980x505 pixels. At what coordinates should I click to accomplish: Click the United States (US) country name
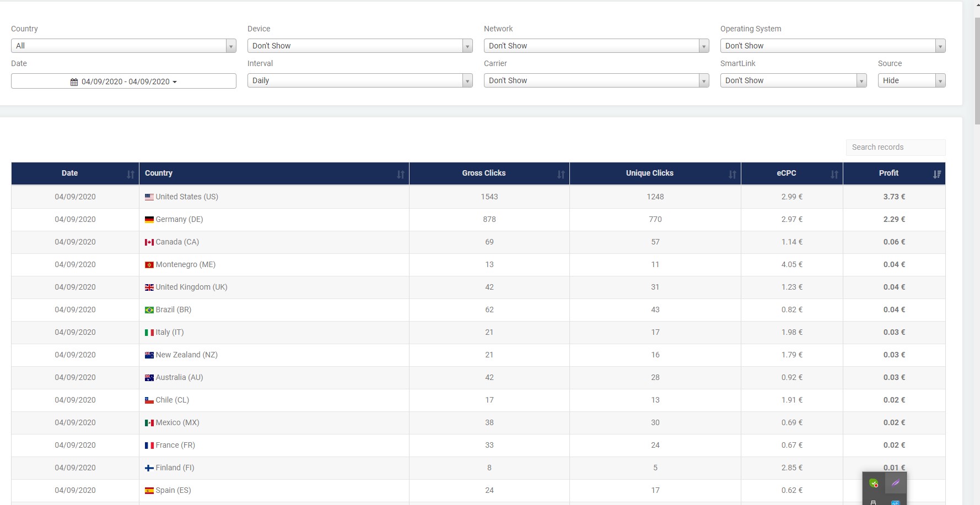point(187,197)
